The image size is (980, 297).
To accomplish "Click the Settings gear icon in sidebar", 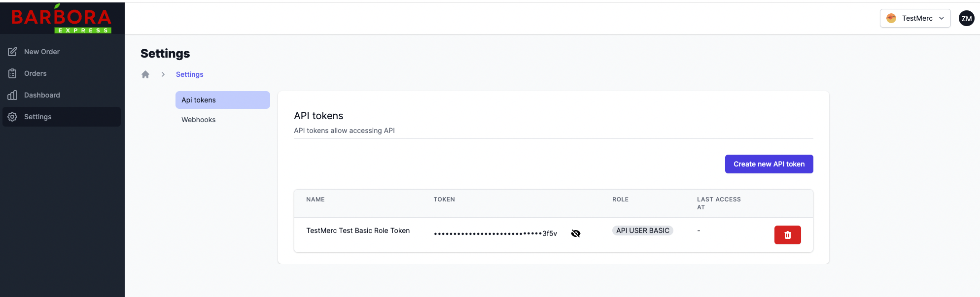I will 12,117.
